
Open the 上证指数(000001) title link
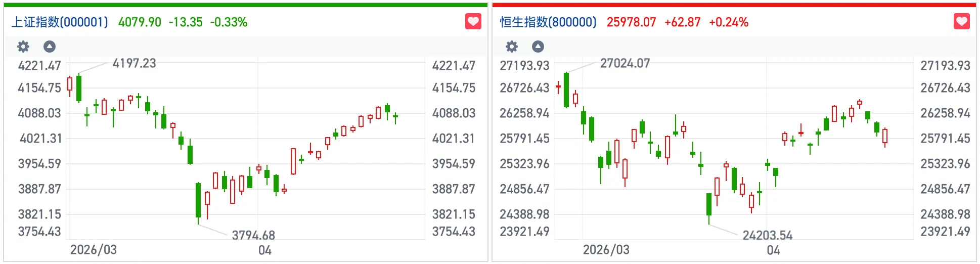(x=60, y=22)
